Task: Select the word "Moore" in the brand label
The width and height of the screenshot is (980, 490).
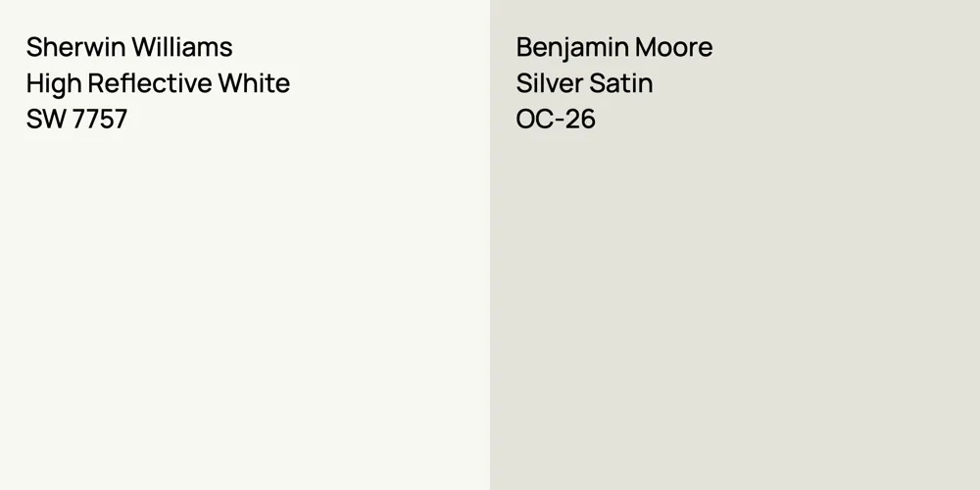Action: click(672, 47)
